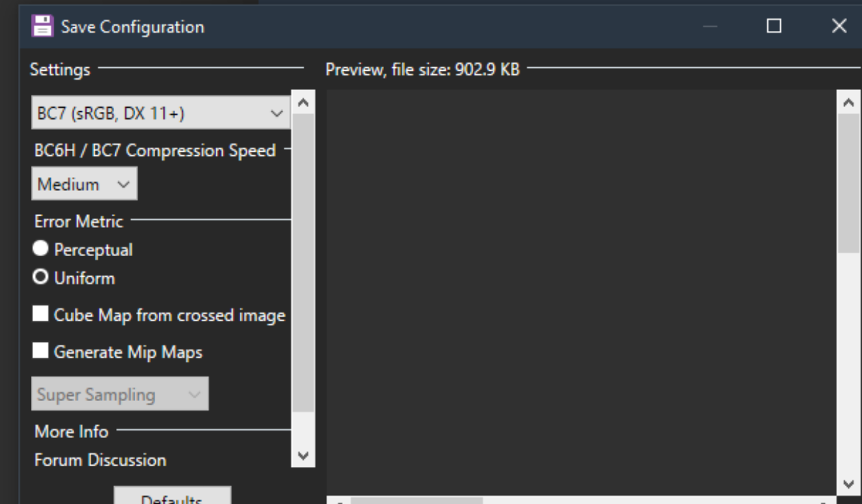The width and height of the screenshot is (862, 504).
Task: Click the floppy disk Save Configuration icon
Action: pos(42,27)
